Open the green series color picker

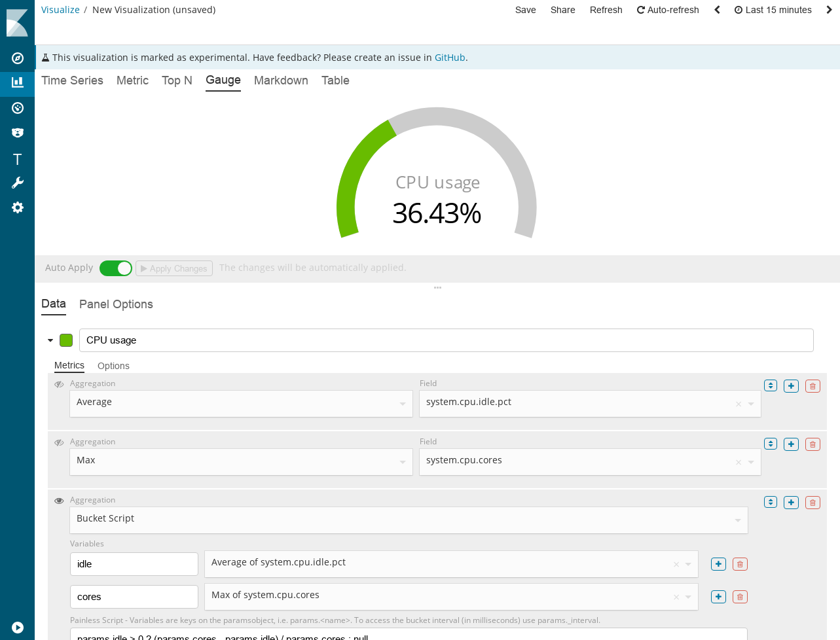coord(66,340)
